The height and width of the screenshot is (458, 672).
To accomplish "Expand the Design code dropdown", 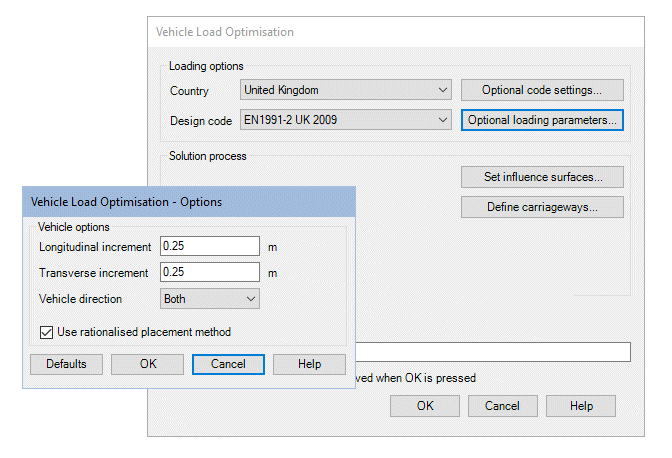I will [346, 120].
